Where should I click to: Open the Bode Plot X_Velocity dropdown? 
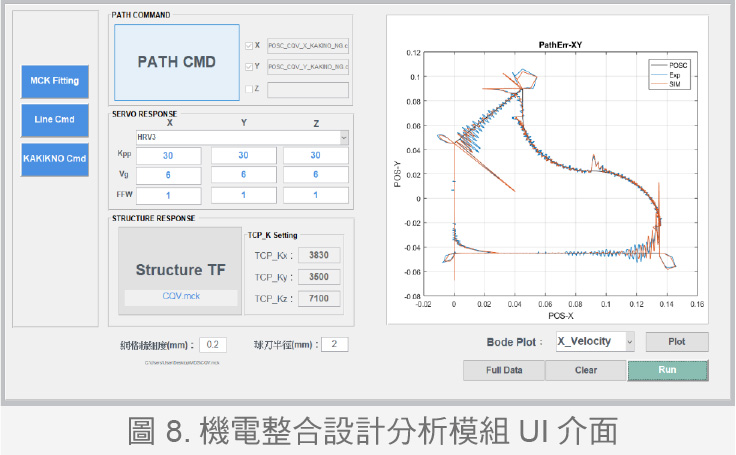coord(595,341)
